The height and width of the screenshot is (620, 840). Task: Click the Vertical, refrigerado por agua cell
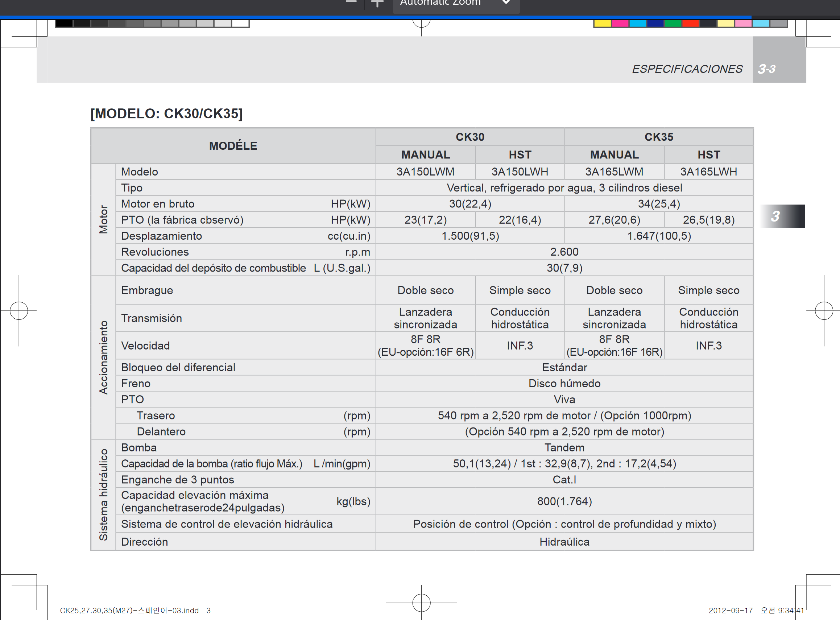(564, 188)
